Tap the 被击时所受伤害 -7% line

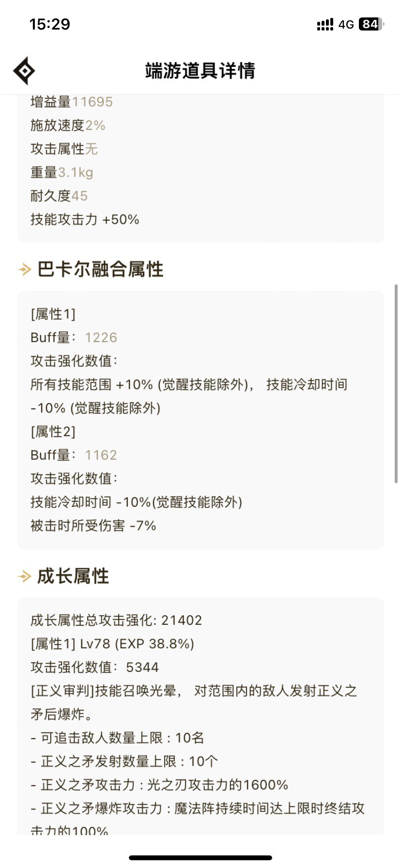coord(93,526)
